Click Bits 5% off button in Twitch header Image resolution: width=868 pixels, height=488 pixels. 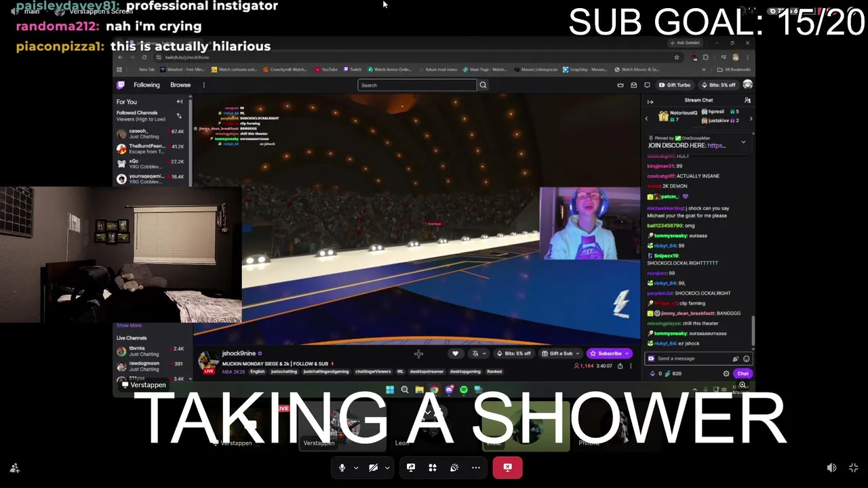click(717, 85)
